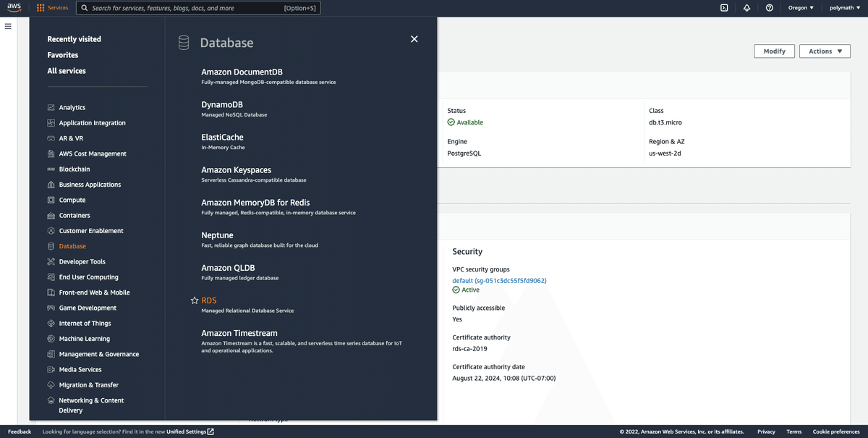Screen dimensions: 868x438
Task: Open the Terms footer link
Action: pyautogui.click(x=793, y=431)
